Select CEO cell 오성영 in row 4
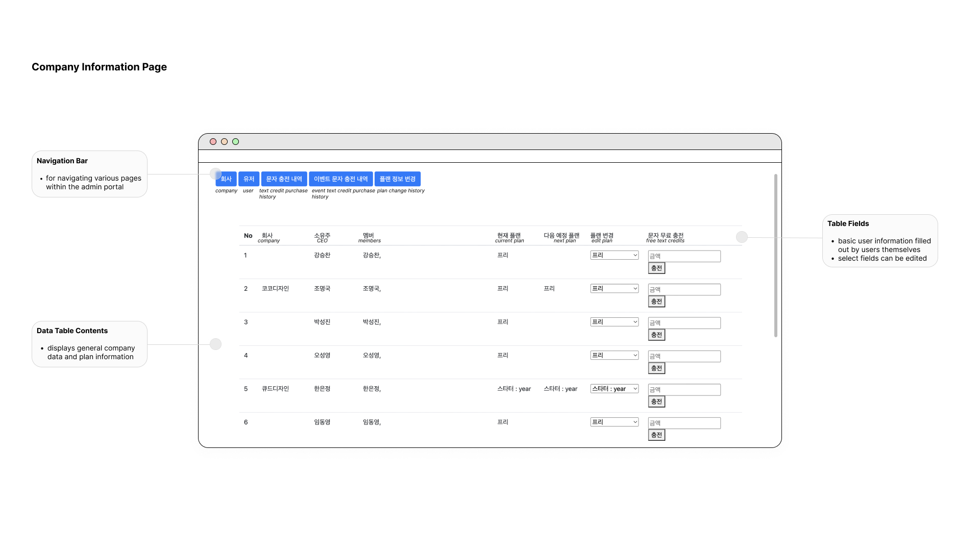Image resolution: width=980 pixels, height=551 pixels. [x=322, y=356]
